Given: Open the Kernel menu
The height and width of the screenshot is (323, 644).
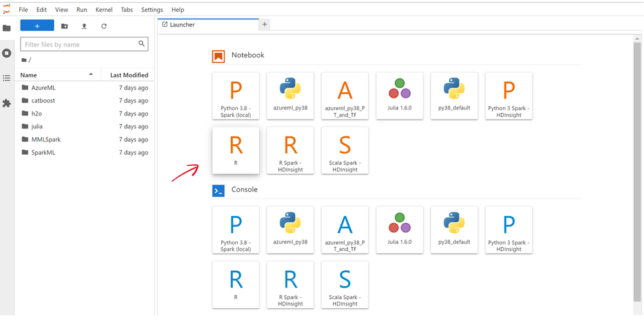Looking at the screenshot, I should tap(104, 10).
